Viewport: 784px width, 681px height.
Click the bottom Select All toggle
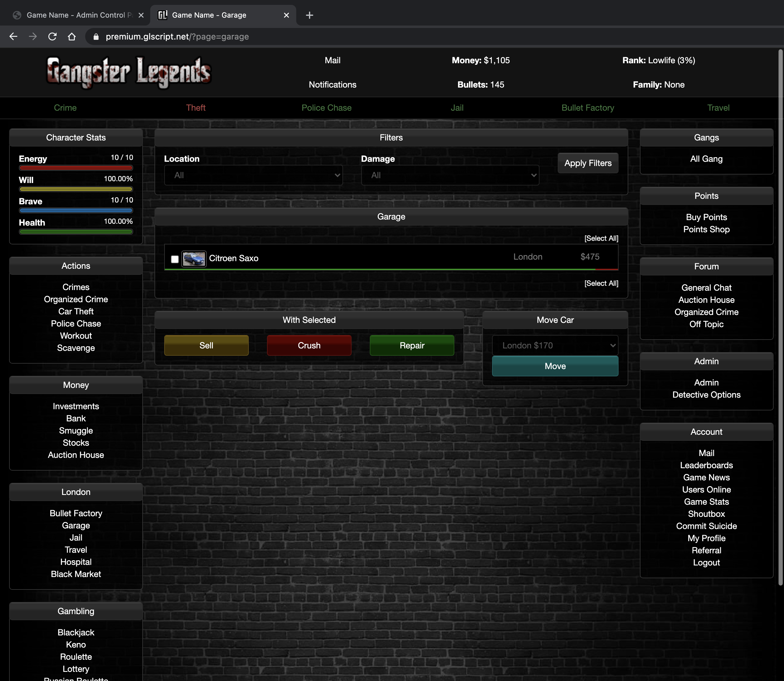tap(601, 283)
